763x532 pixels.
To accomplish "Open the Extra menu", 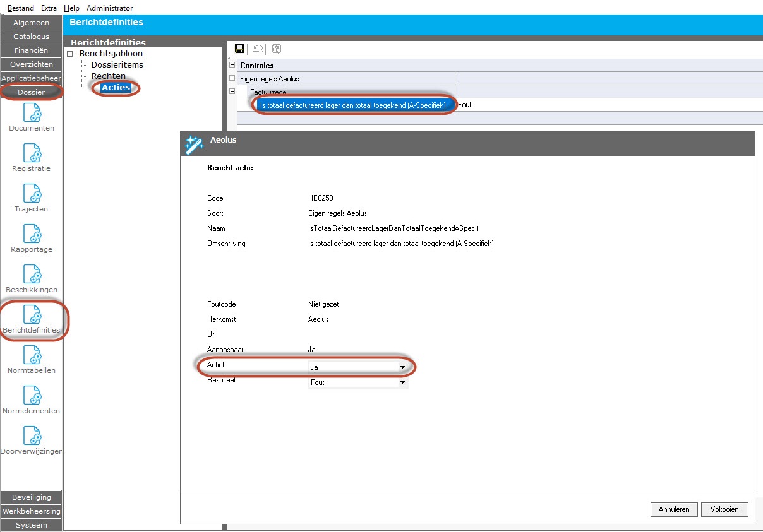I will [x=49, y=8].
